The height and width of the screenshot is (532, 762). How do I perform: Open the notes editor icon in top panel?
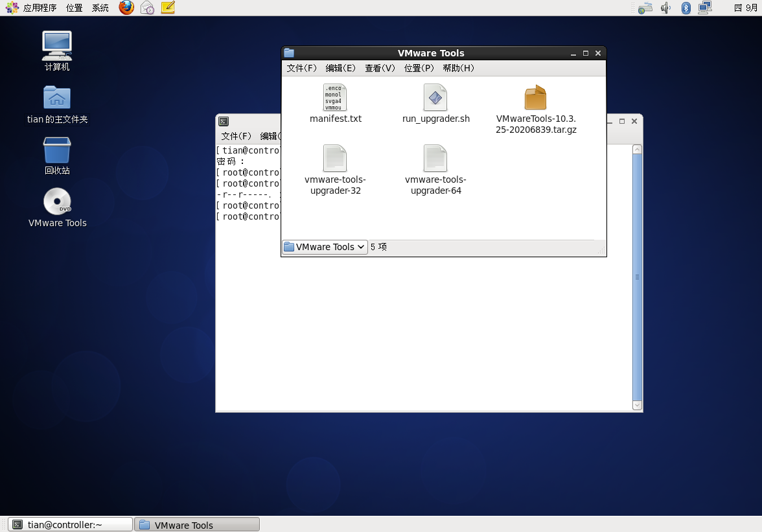(x=168, y=8)
